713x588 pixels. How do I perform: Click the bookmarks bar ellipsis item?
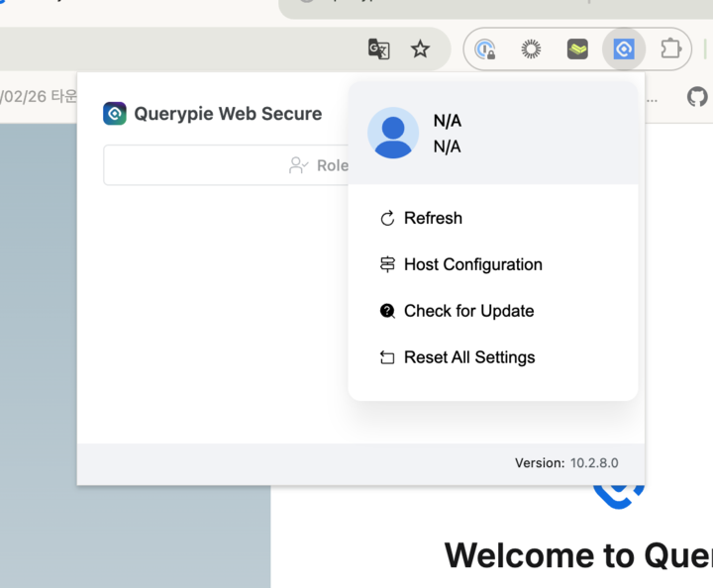651,97
